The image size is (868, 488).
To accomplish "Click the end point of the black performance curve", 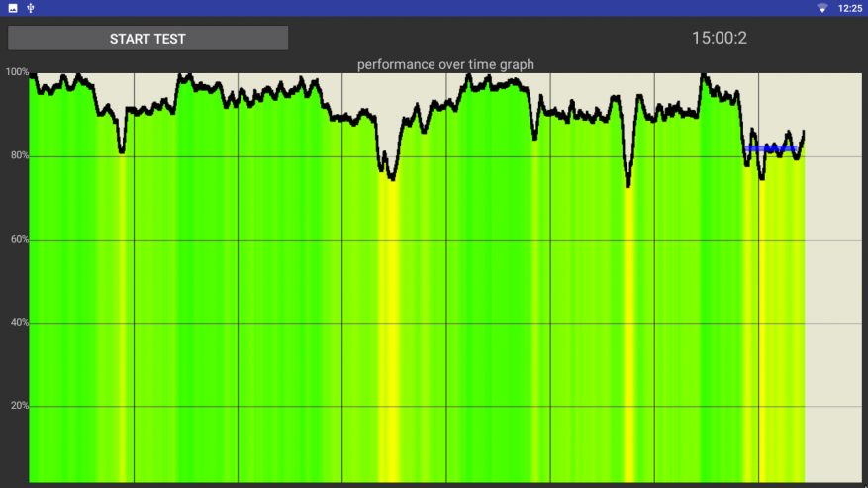I will point(804,132).
